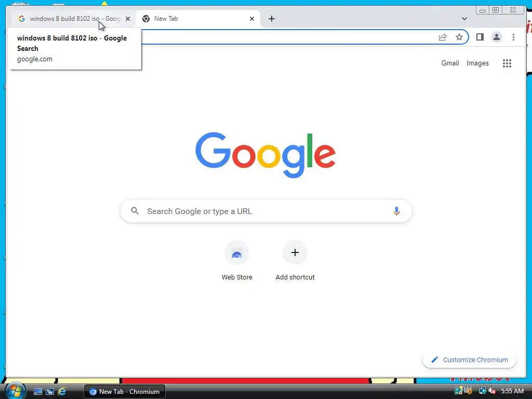Open the Chromium three-dot menu
Viewport: 532px width, 399px height.
(x=513, y=37)
